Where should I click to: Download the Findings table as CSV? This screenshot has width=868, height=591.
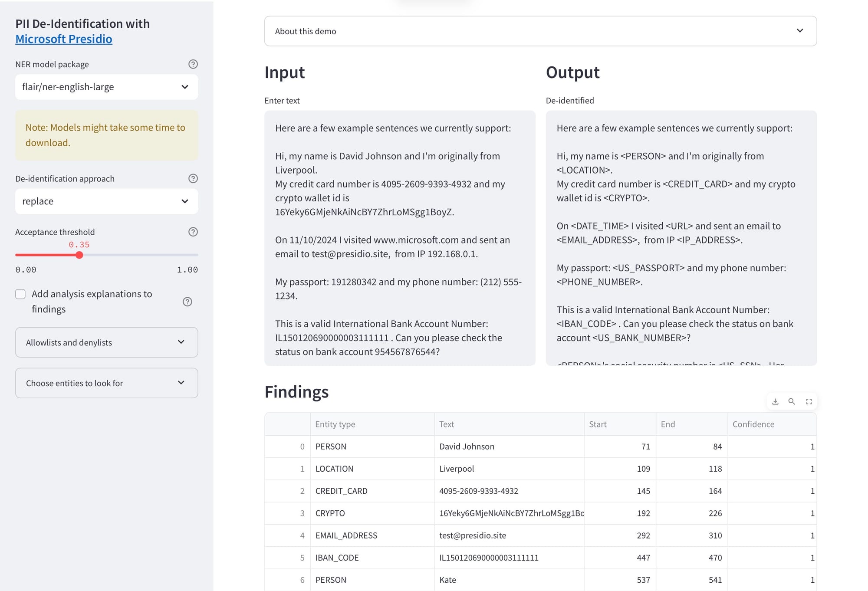775,401
